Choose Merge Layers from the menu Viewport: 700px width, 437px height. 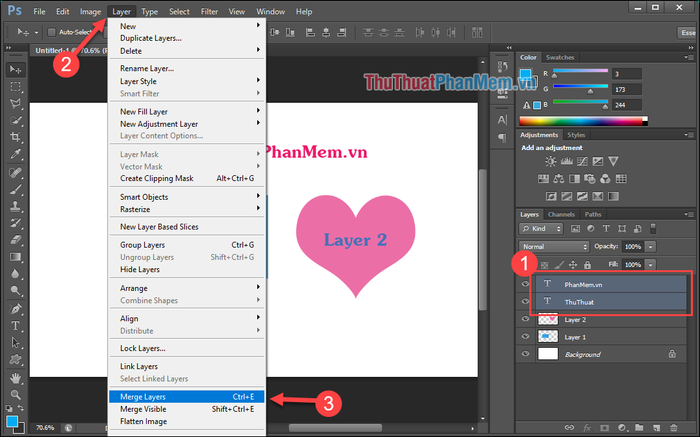pos(187,396)
